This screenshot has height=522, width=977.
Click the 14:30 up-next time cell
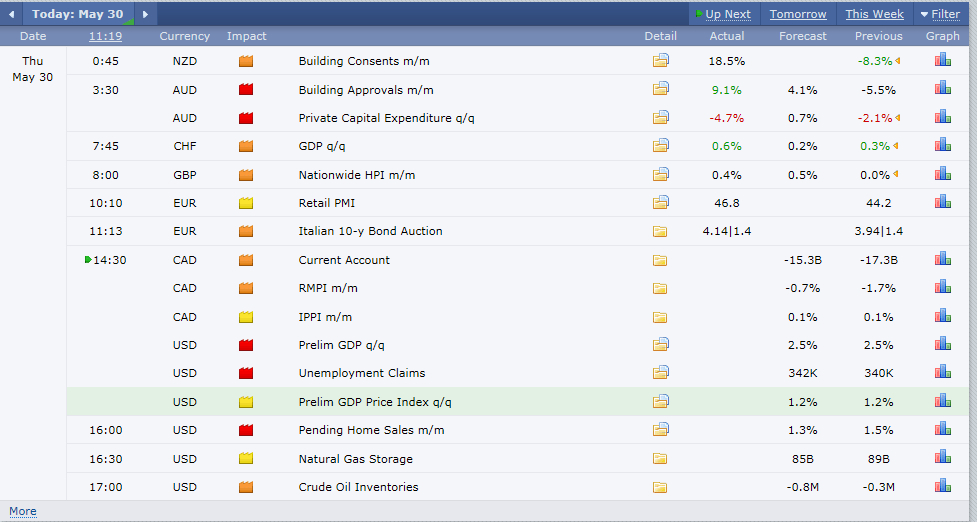click(105, 260)
